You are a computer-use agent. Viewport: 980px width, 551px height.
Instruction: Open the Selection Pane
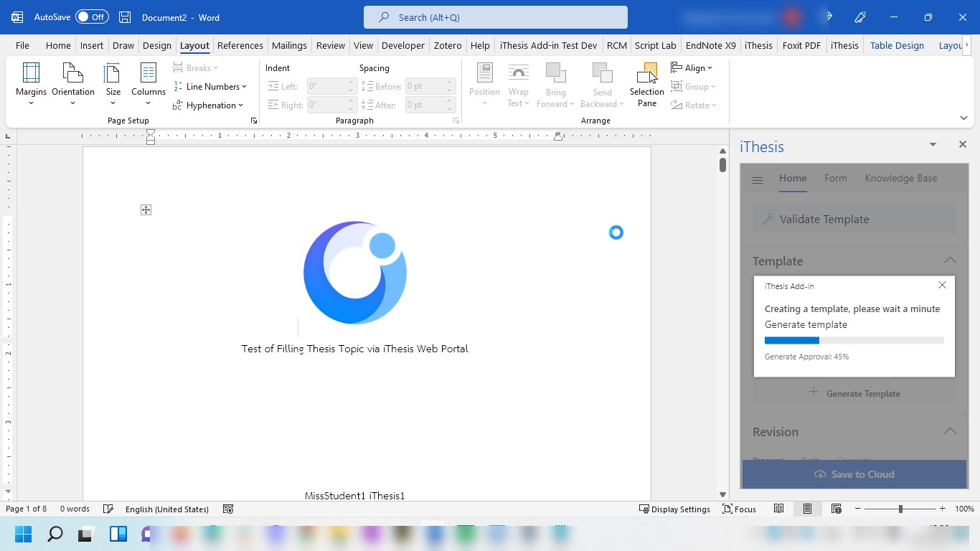[646, 83]
